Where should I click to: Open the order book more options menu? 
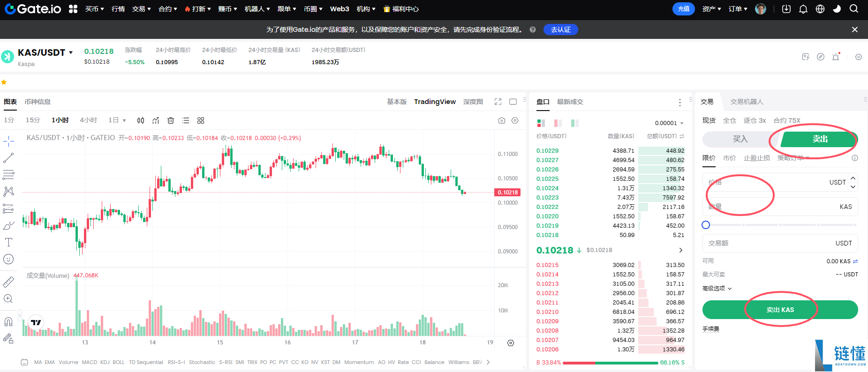click(680, 102)
